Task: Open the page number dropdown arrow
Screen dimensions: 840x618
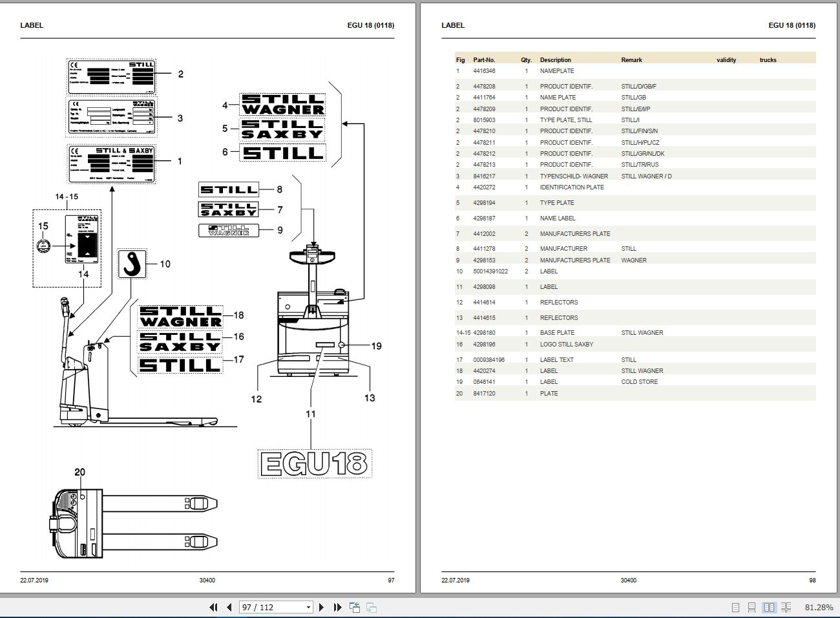Action: tap(308, 608)
